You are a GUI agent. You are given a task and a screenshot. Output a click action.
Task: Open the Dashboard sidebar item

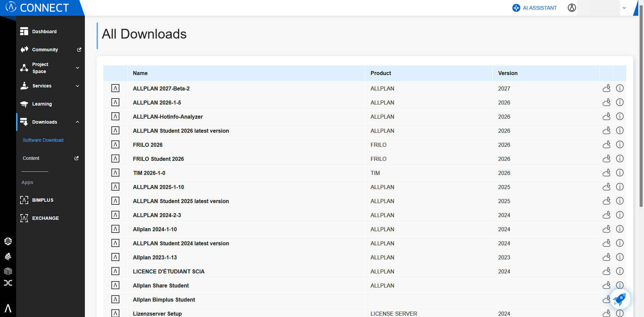(x=50, y=31)
